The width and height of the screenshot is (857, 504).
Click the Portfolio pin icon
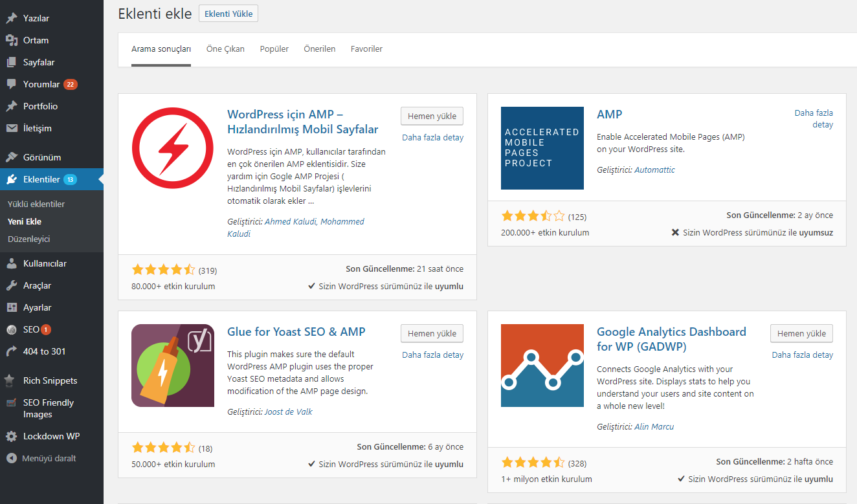click(12, 106)
